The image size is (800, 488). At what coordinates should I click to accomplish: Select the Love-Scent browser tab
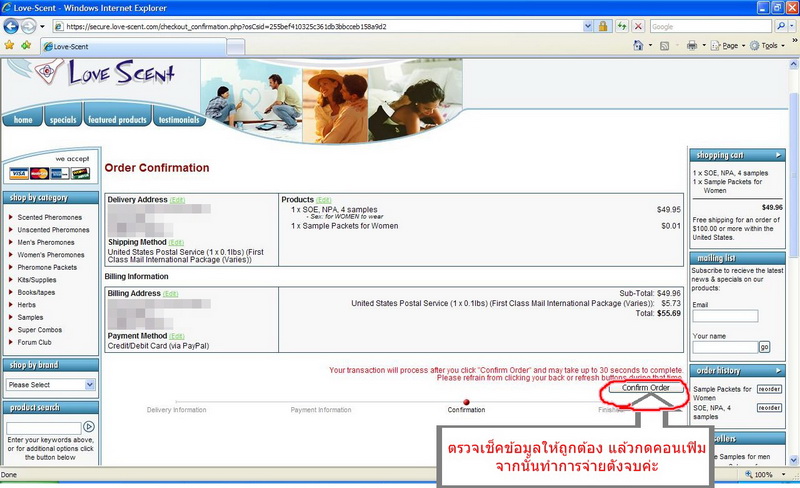[133, 46]
